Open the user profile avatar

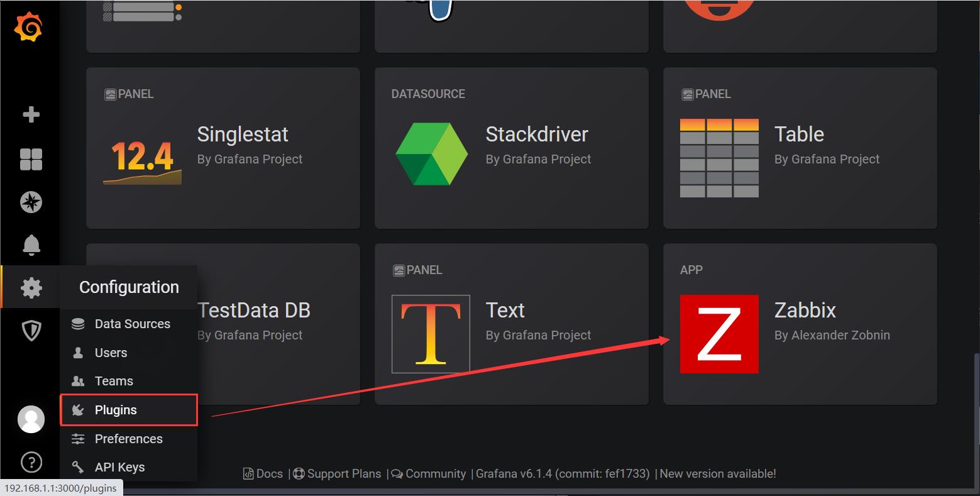[31, 419]
